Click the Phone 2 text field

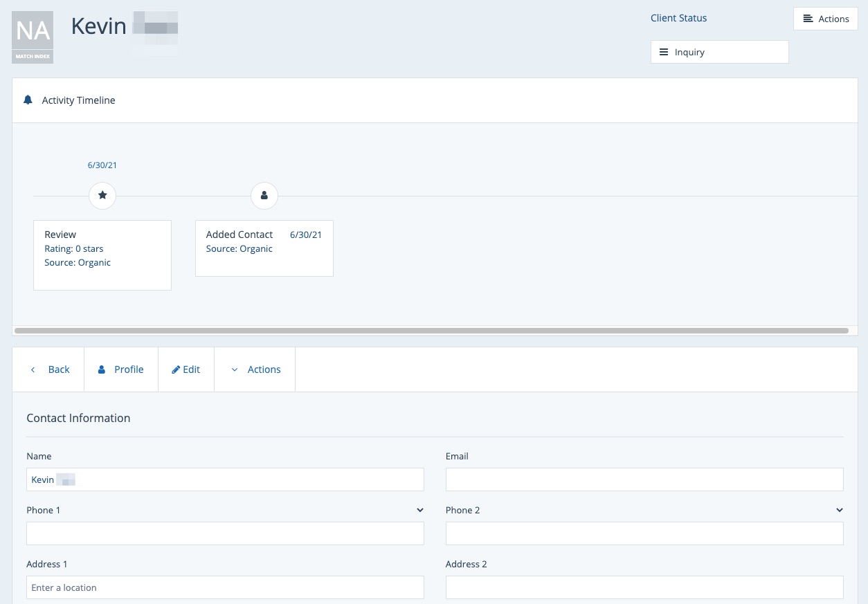(x=644, y=533)
